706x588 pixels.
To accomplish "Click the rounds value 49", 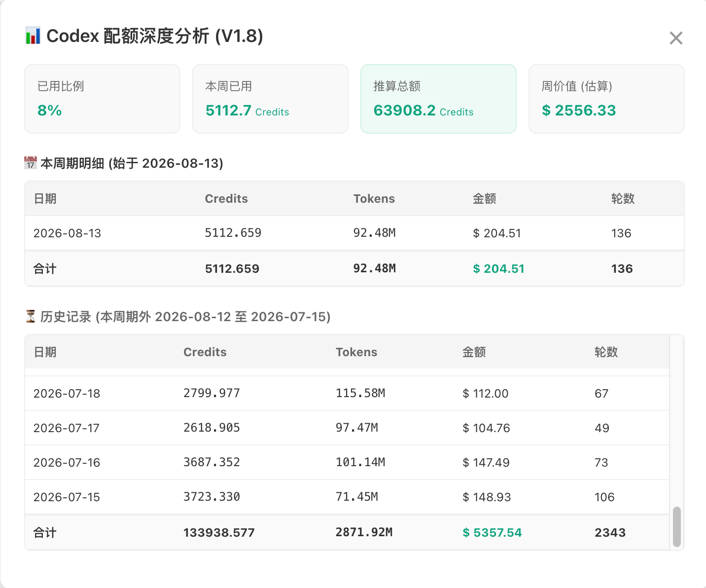I will coord(602,428).
